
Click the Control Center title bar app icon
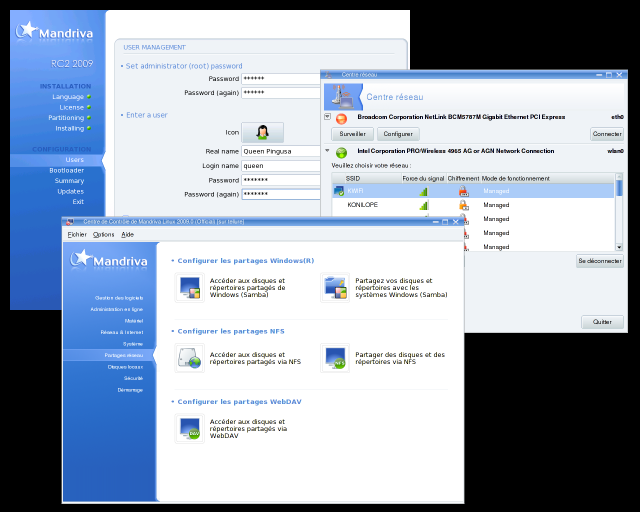pos(70,222)
